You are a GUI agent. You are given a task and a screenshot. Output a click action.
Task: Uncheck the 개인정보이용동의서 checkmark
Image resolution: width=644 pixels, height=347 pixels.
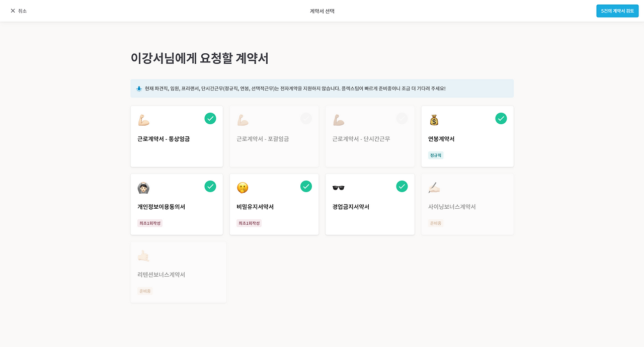[x=210, y=186]
